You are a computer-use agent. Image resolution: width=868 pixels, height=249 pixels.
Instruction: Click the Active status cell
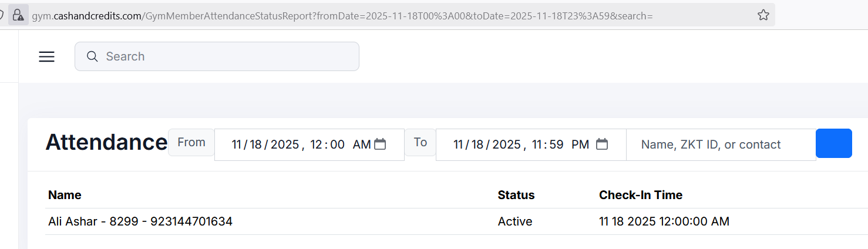tap(515, 221)
